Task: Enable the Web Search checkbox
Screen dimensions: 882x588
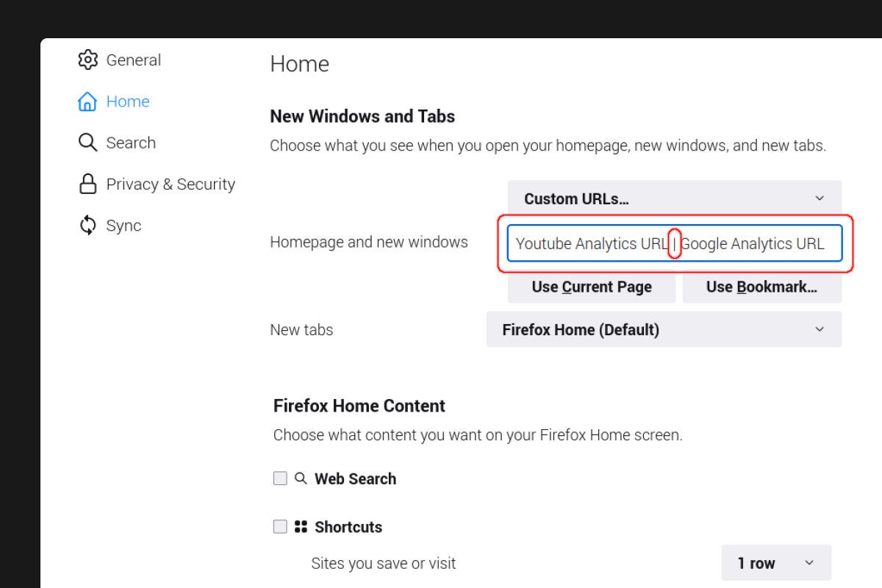Action: coord(280,478)
